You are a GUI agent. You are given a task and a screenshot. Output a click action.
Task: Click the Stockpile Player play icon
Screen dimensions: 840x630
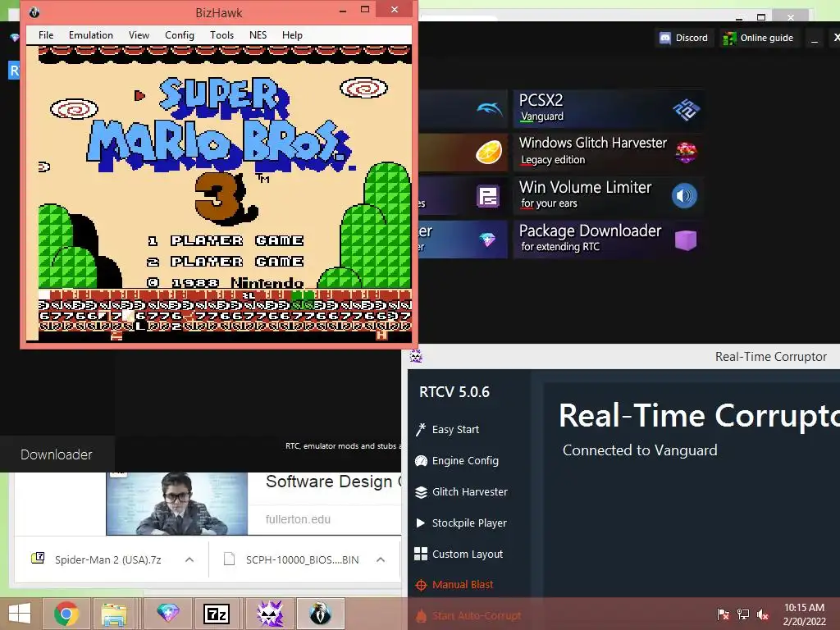click(x=421, y=523)
